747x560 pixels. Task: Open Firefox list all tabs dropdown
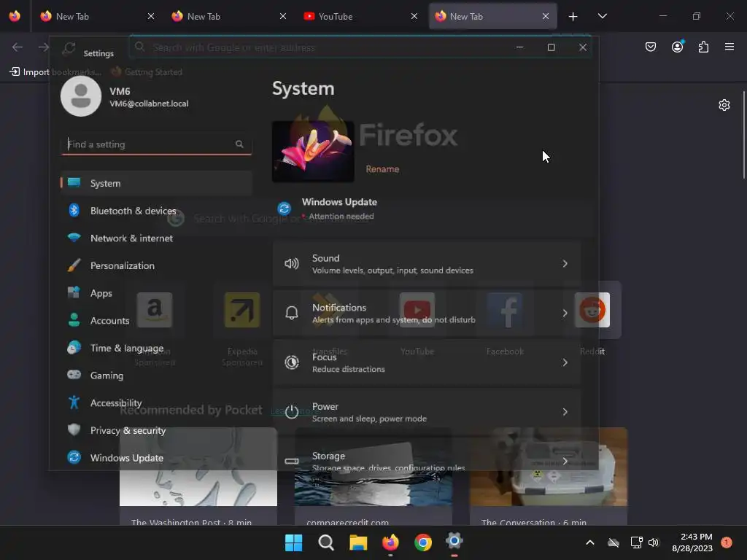click(x=602, y=16)
